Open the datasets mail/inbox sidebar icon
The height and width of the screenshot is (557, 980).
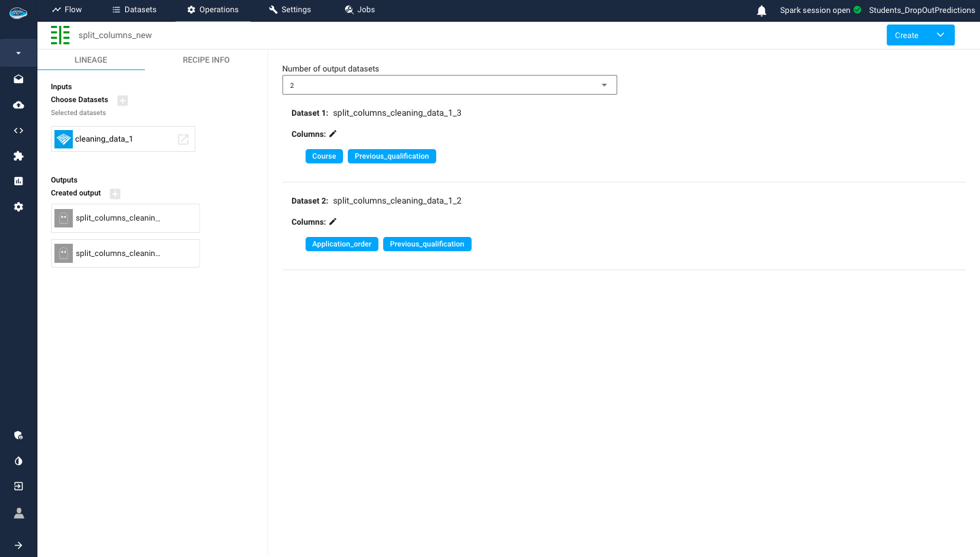tap(18, 79)
